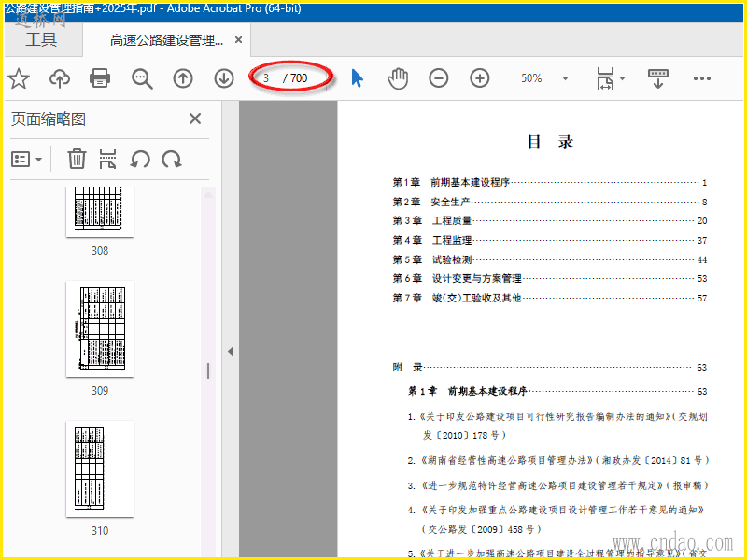Screen dimensions: 747x560
Task: Select the arrow selection tool
Action: (x=358, y=78)
